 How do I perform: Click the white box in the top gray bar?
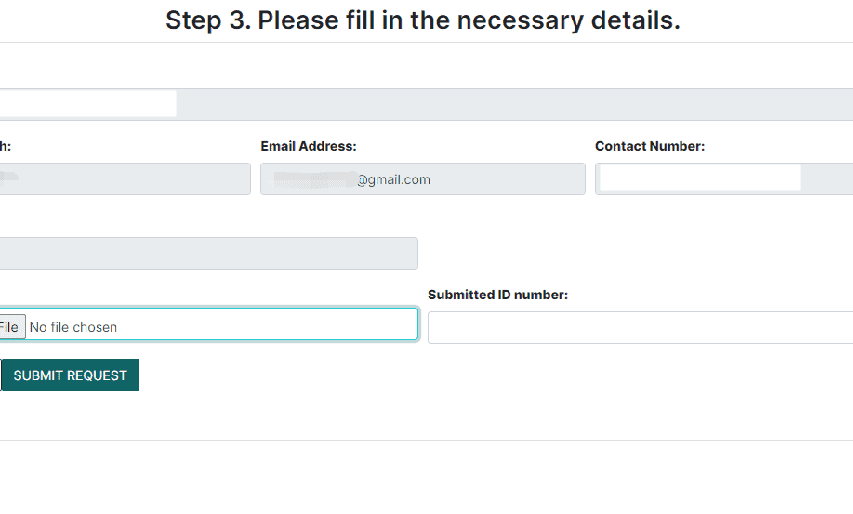[88, 103]
